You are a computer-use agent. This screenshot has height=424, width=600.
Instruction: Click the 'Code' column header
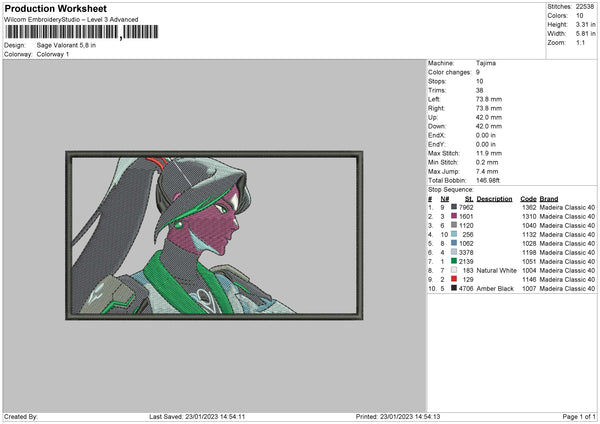[x=528, y=199]
